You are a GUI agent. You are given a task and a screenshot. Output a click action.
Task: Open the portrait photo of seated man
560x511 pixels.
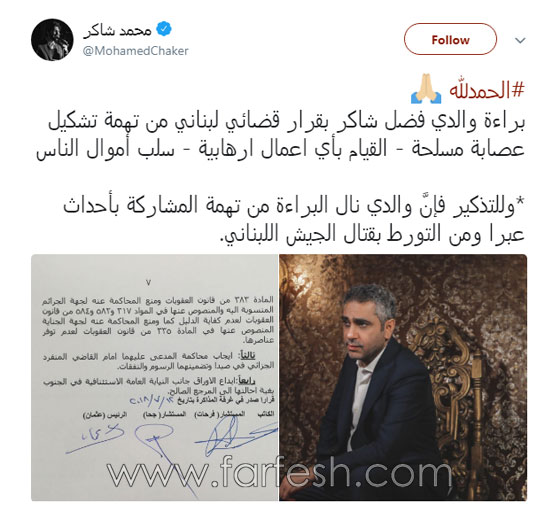tap(403, 377)
